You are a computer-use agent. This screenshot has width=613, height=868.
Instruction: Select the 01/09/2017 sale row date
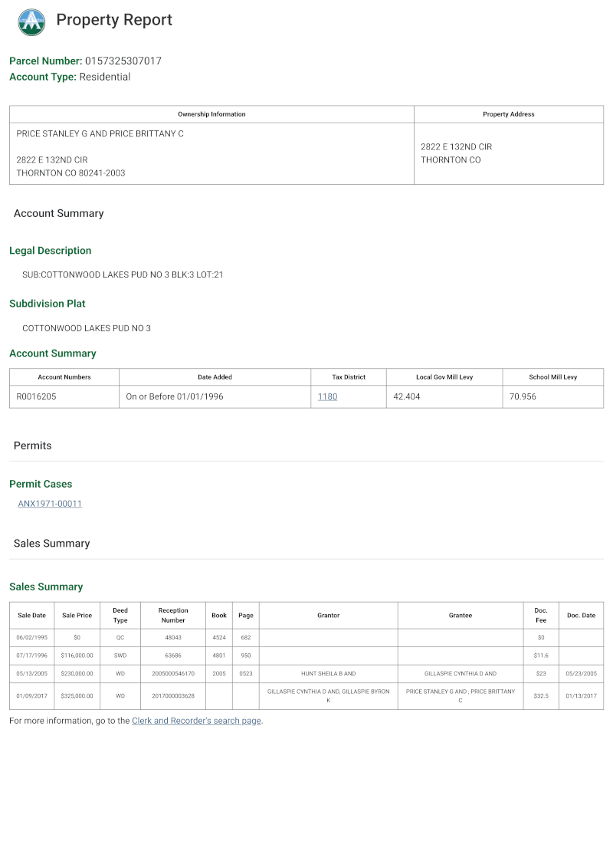click(31, 695)
